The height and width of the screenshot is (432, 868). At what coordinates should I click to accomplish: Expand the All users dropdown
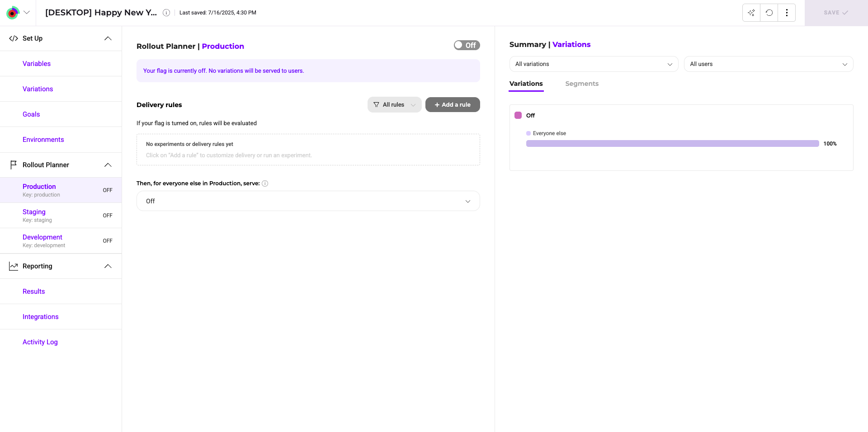pyautogui.click(x=768, y=64)
